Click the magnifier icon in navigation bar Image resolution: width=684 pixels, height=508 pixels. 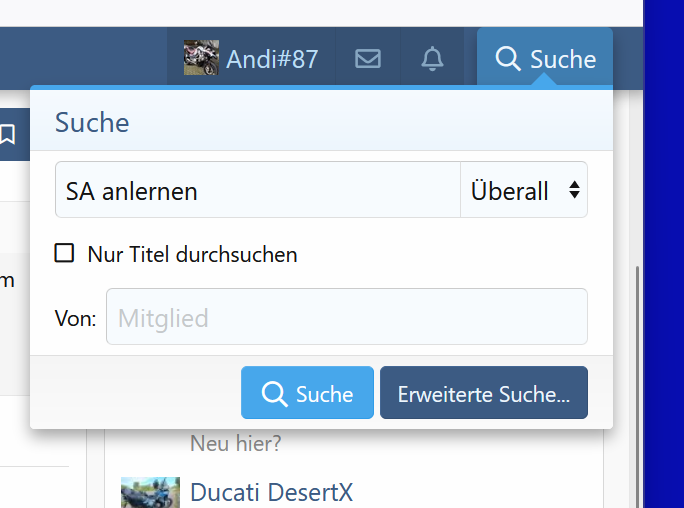click(508, 59)
